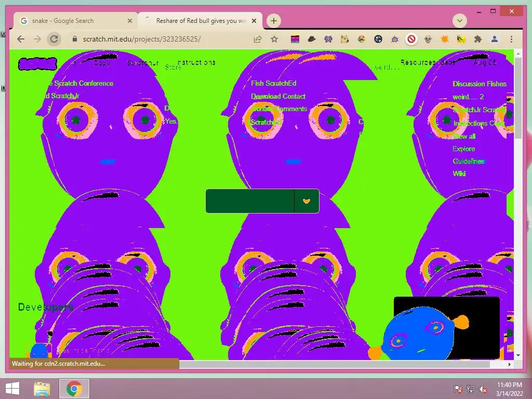The image size is (532, 399).
Task: Select the Reshare of Red bull tab
Action: coord(200,21)
